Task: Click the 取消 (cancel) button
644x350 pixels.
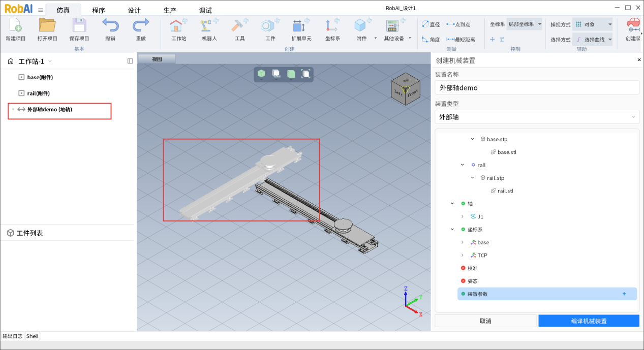Action: pyautogui.click(x=485, y=321)
